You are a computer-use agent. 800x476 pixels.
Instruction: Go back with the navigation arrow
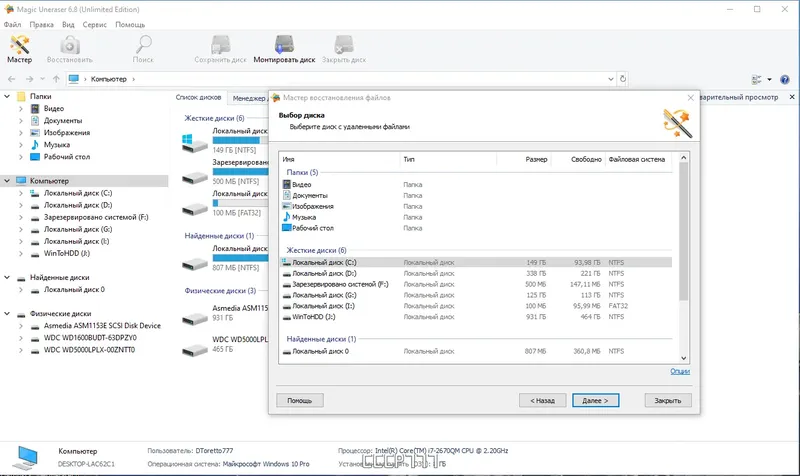pyautogui.click(x=12, y=79)
